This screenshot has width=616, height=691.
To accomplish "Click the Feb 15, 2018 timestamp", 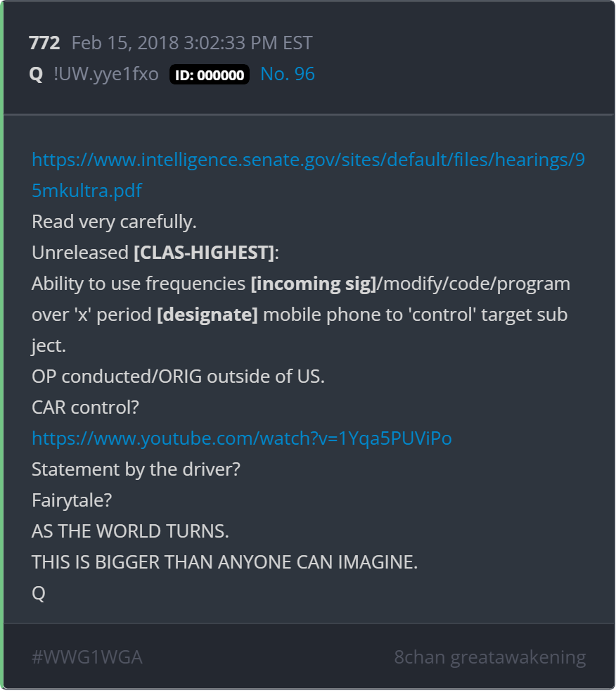I will click(192, 43).
